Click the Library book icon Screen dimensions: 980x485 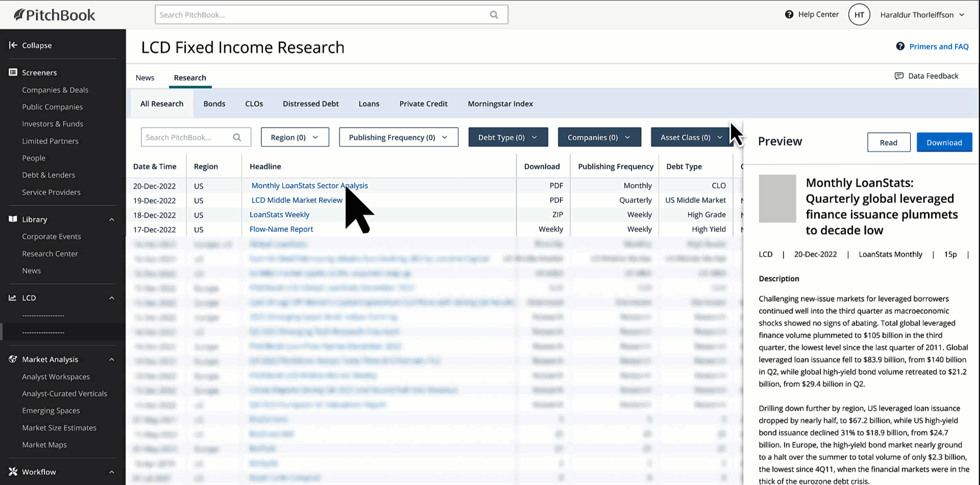point(13,219)
